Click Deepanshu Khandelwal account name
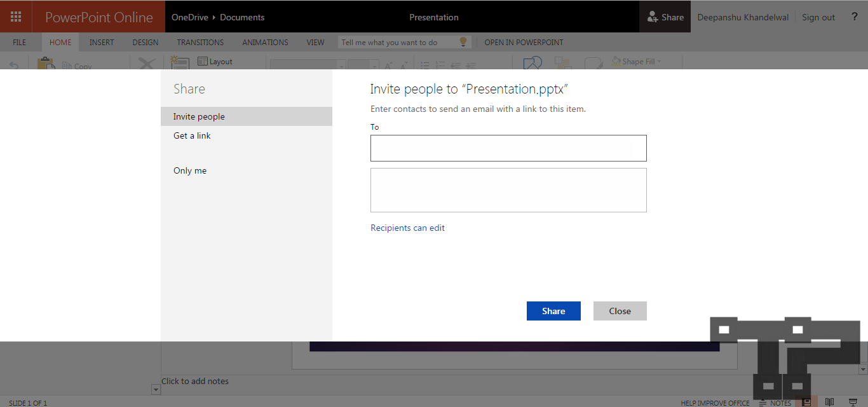 point(743,17)
